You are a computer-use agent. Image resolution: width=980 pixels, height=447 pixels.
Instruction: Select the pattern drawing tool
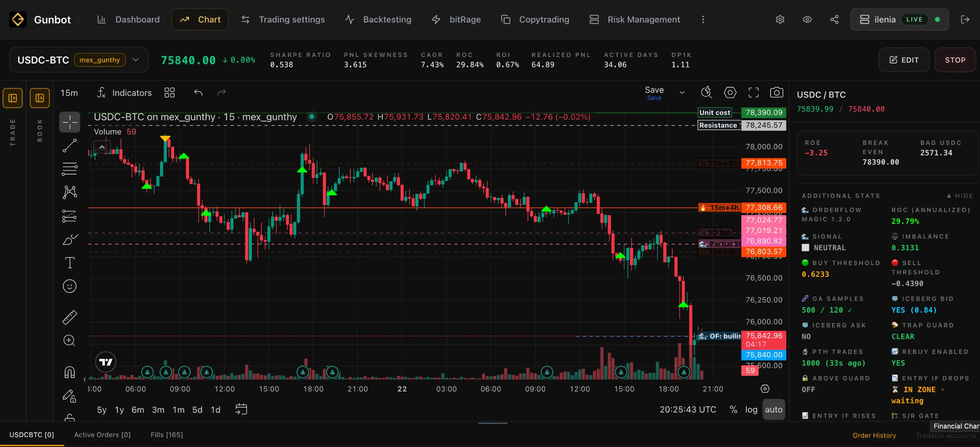70,192
